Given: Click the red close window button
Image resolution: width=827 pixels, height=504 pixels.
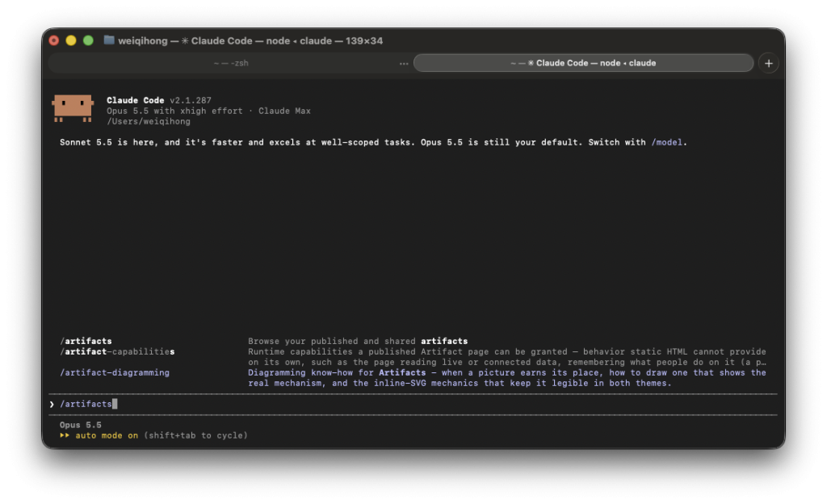Looking at the screenshot, I should tap(54, 40).
